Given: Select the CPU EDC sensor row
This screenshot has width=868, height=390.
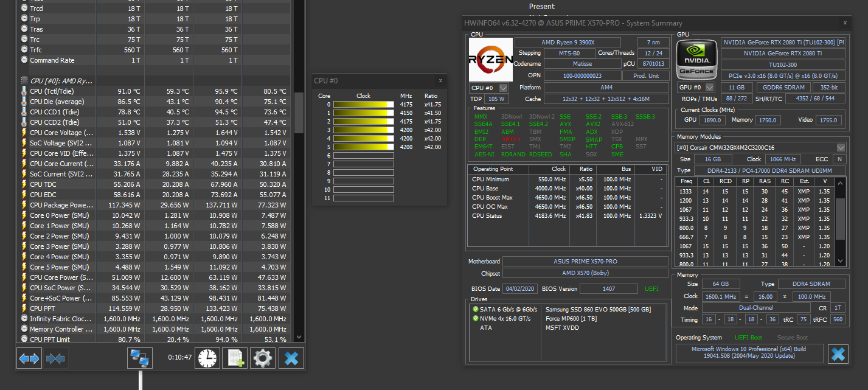Looking at the screenshot, I should (156, 195).
